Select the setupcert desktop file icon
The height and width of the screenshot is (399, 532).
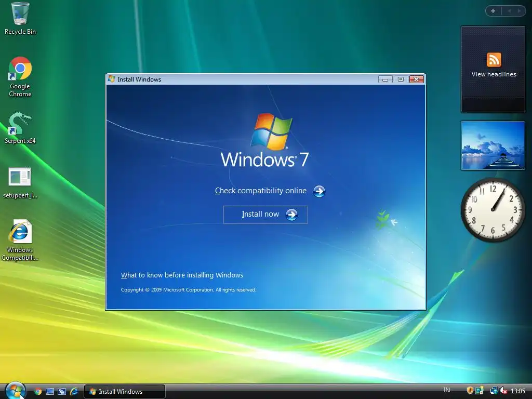[x=20, y=182]
